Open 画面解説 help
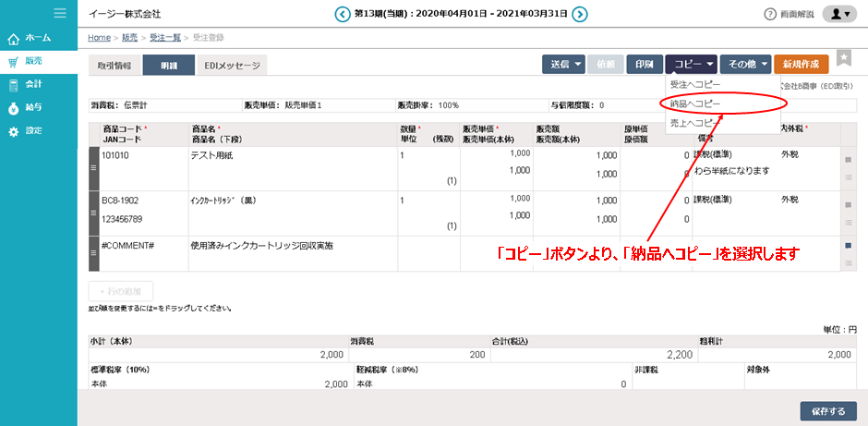This screenshot has width=868, height=426. pyautogui.click(x=789, y=15)
